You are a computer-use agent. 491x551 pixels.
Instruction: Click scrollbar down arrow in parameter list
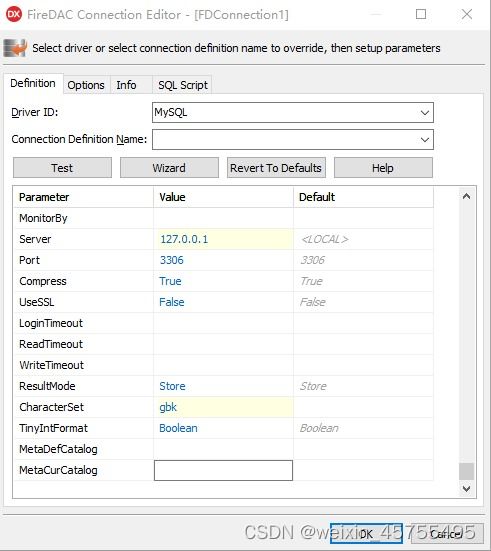466,489
